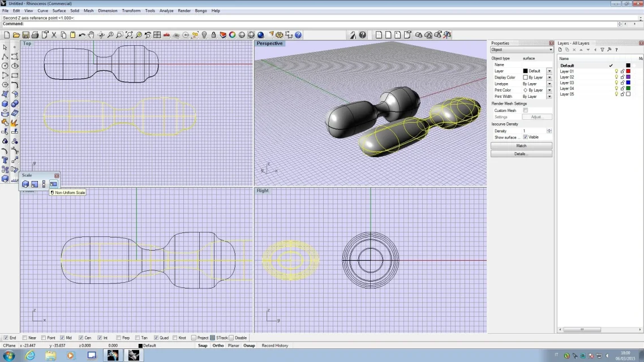Click the New file icon
Screen dimensions: 644x362
point(7,35)
